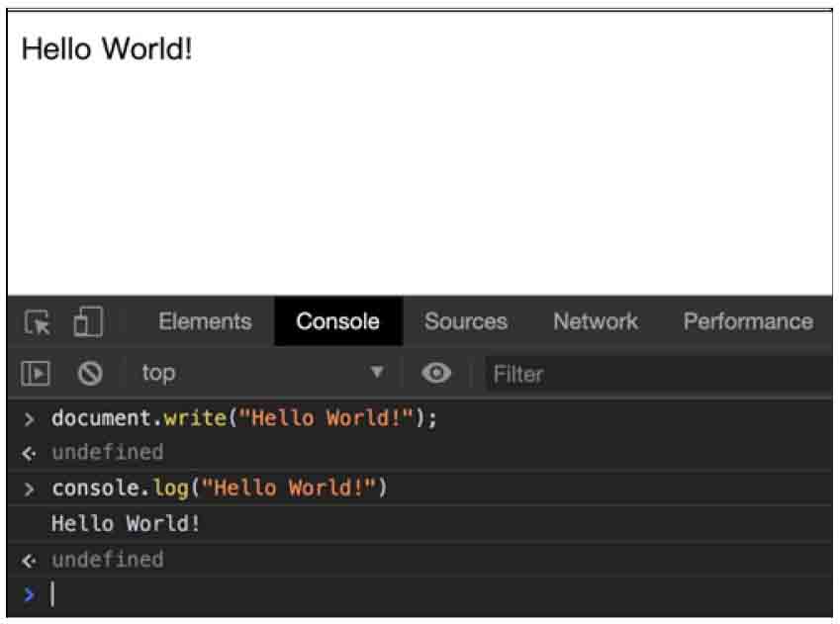Show the console sidebar panel icon

(x=36, y=373)
